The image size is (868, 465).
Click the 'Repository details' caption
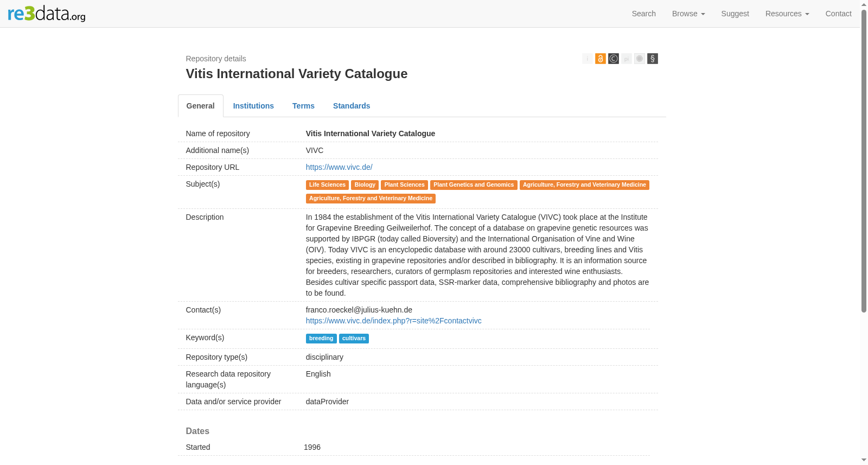pos(216,59)
